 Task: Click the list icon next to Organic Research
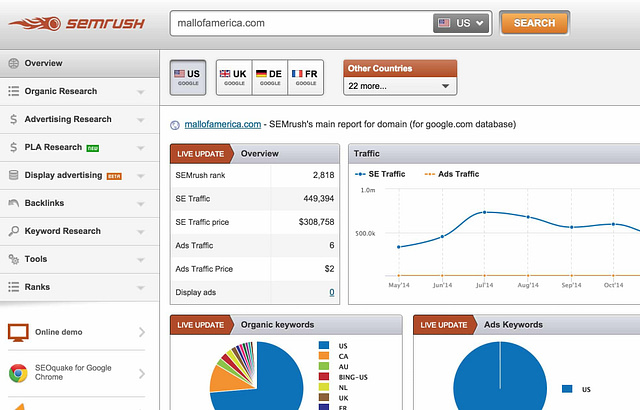point(13,91)
